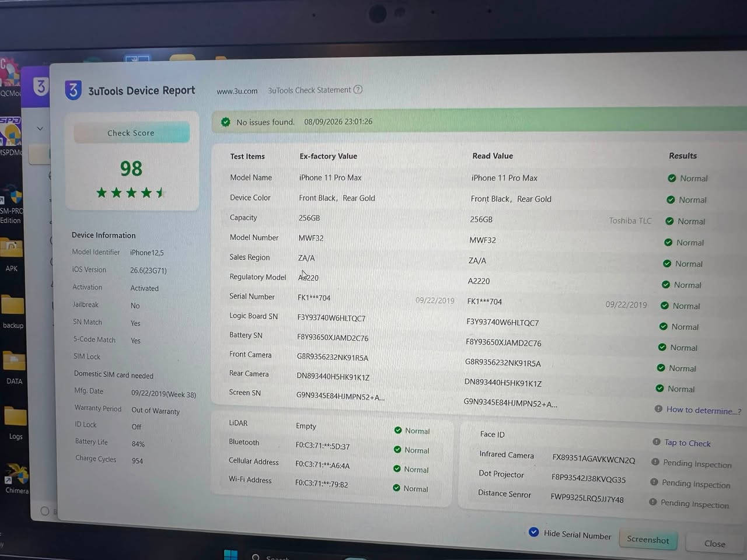Click the Toshiba TLC storage label
This screenshot has height=560, width=747.
630,220
